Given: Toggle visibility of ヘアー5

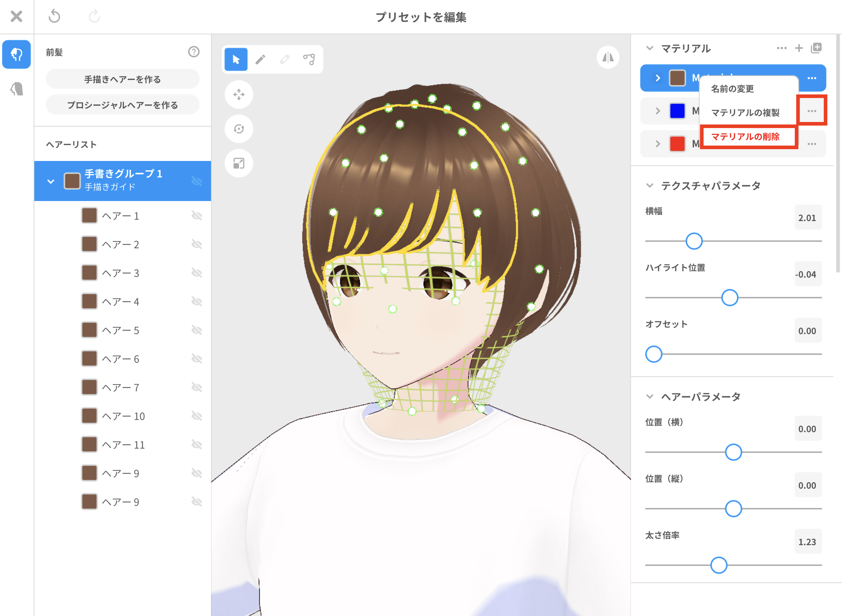Looking at the screenshot, I should pos(196,330).
